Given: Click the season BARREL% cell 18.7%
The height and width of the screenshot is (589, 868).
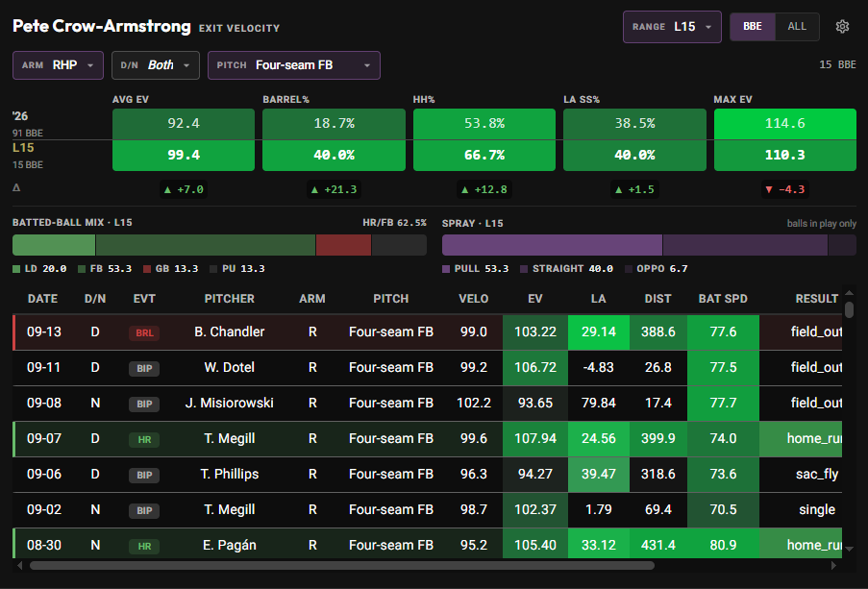Looking at the screenshot, I should click(334, 123).
